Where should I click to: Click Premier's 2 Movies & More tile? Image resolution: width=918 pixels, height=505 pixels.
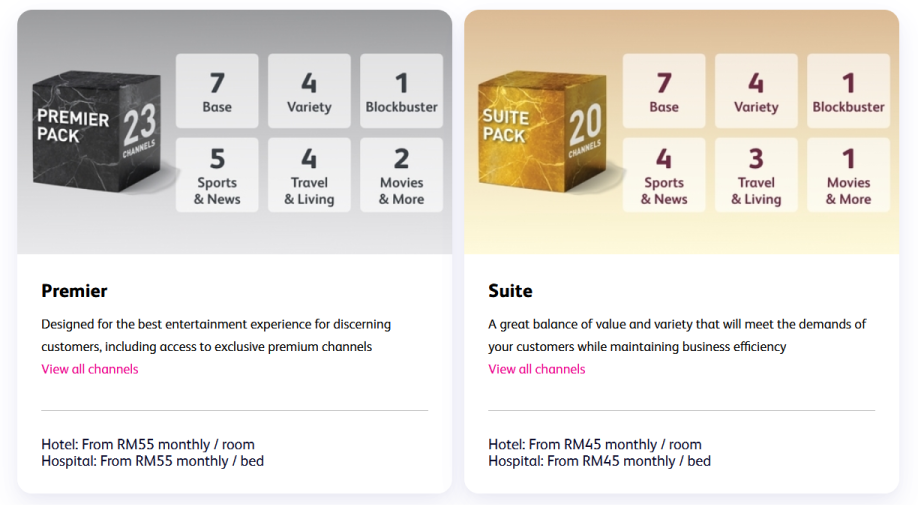coord(401,175)
